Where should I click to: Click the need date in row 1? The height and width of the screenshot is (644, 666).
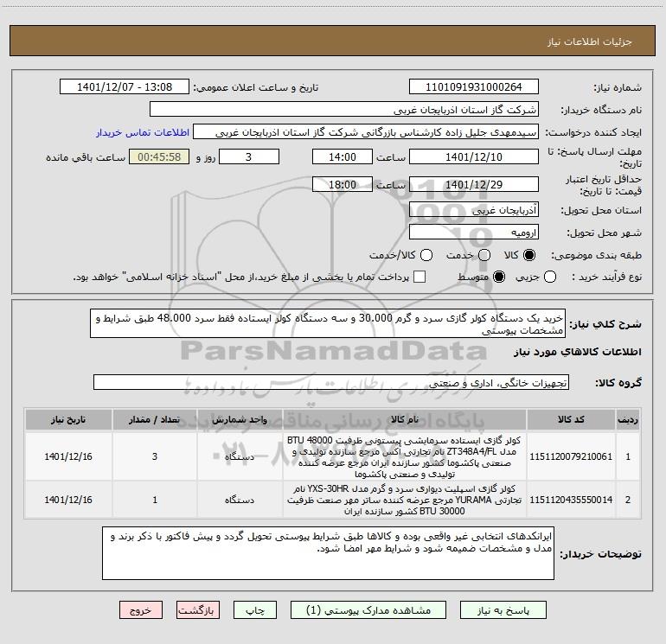pyautogui.click(x=68, y=456)
